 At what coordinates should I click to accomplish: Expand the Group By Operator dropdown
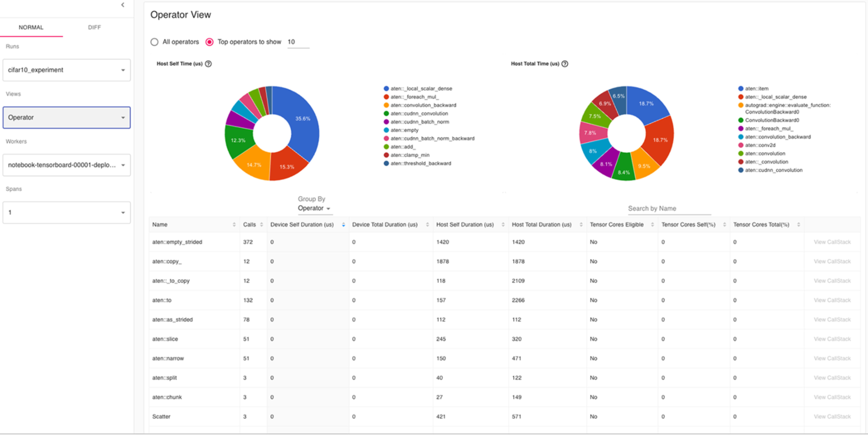314,208
